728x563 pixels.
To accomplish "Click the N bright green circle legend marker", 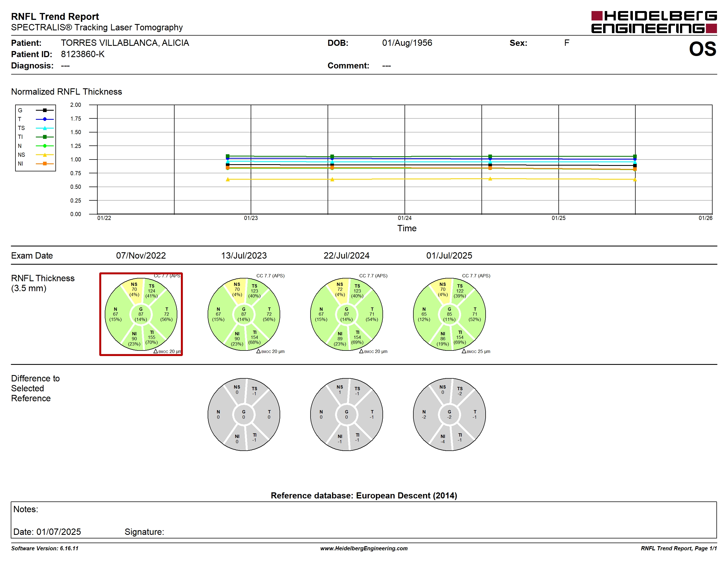I will 45,146.
